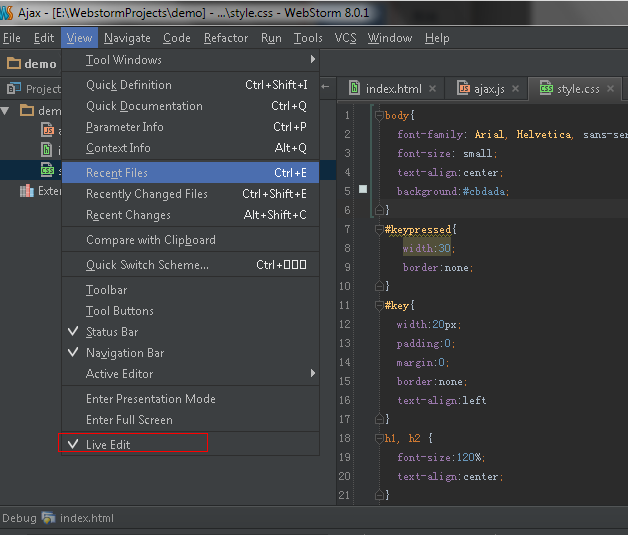
Task: Open Quick Switch Scheme
Action: point(191,265)
